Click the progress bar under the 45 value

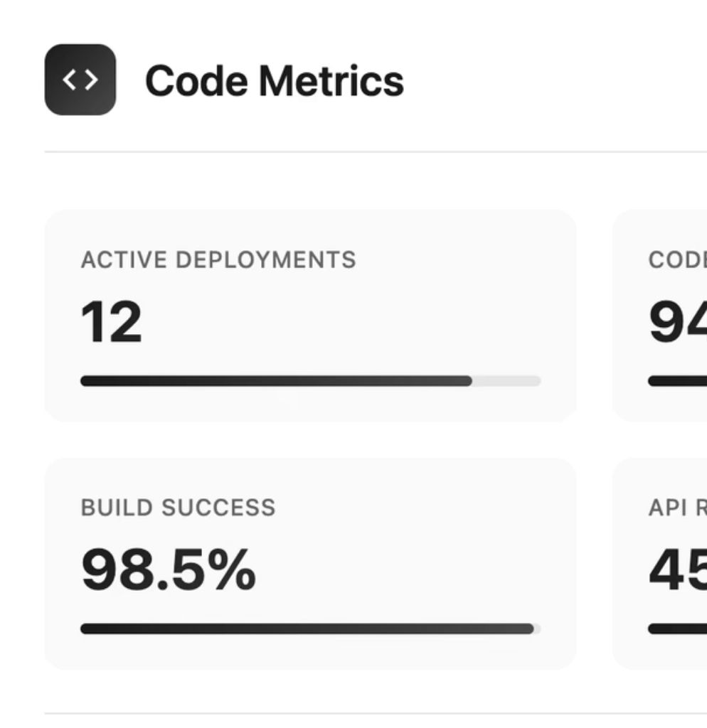coord(677,629)
